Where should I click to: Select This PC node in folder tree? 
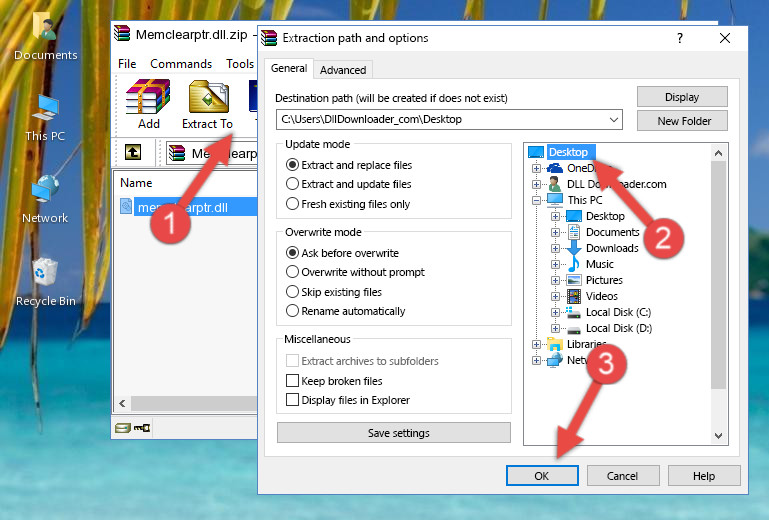(x=585, y=200)
